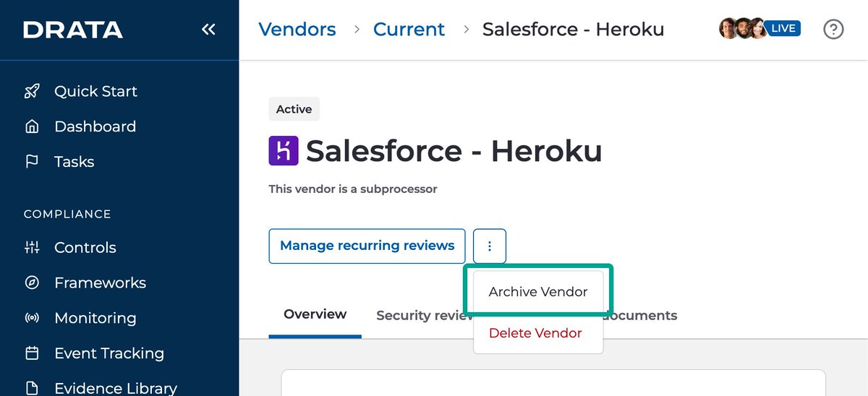868x396 pixels.
Task: Click the Salesforce - Heroku page heading
Action: [454, 151]
